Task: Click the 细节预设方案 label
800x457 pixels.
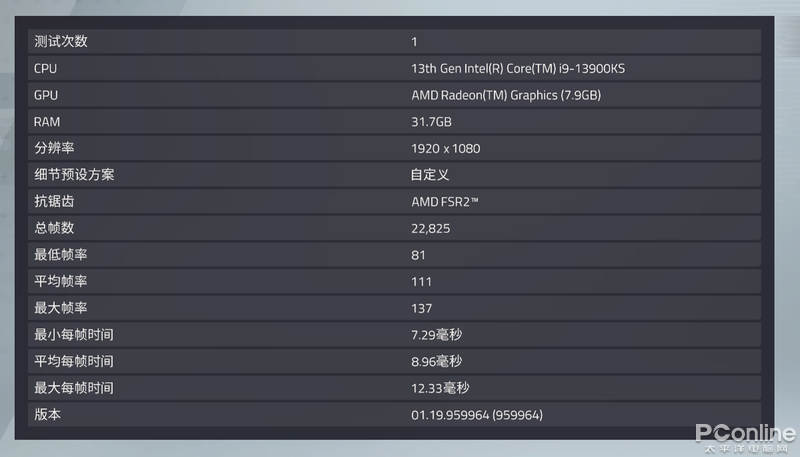Action: 74,174
